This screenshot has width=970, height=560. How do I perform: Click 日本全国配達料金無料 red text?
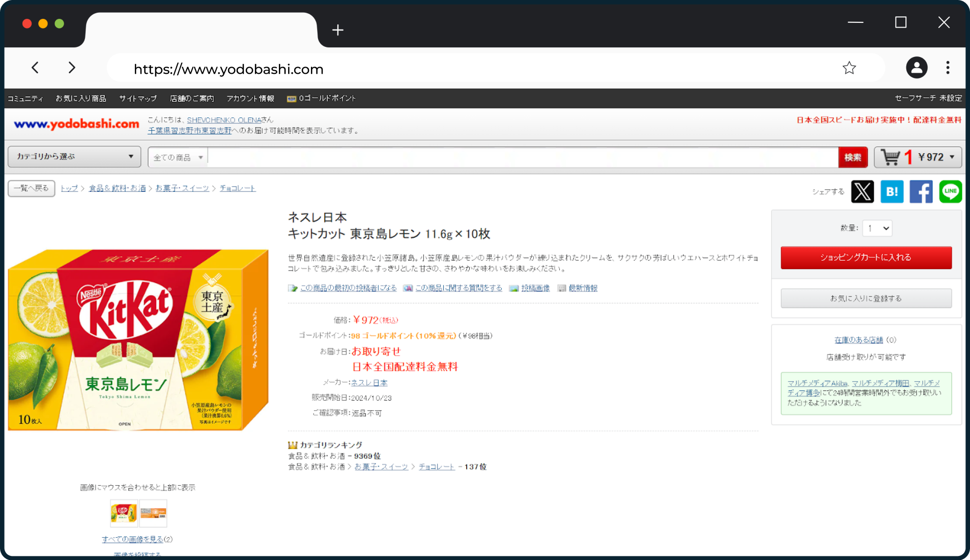point(405,367)
